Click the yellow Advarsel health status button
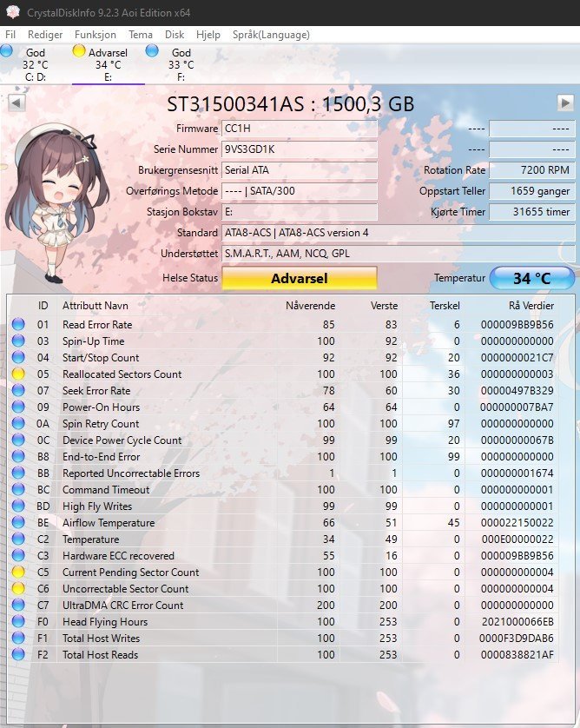580x728 pixels. click(x=300, y=279)
